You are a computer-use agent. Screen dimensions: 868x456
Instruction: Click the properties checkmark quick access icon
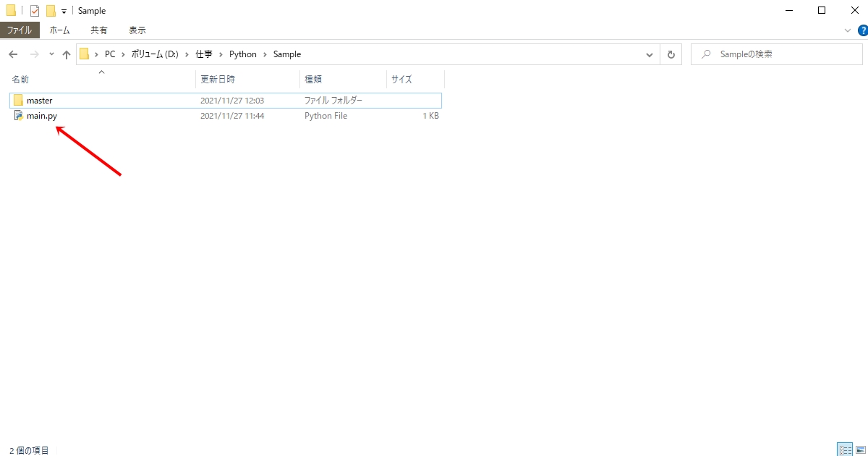click(x=35, y=11)
